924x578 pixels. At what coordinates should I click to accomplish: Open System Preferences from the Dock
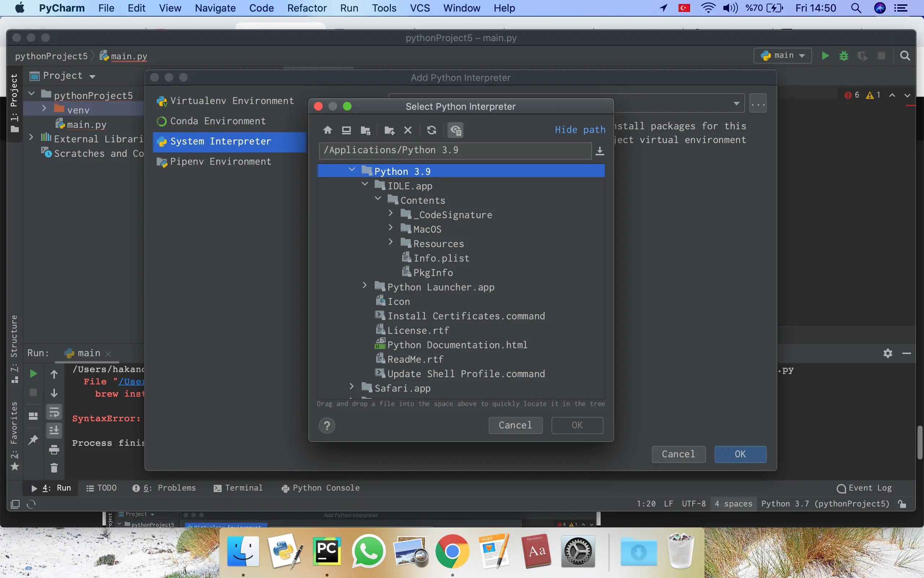[x=578, y=551]
